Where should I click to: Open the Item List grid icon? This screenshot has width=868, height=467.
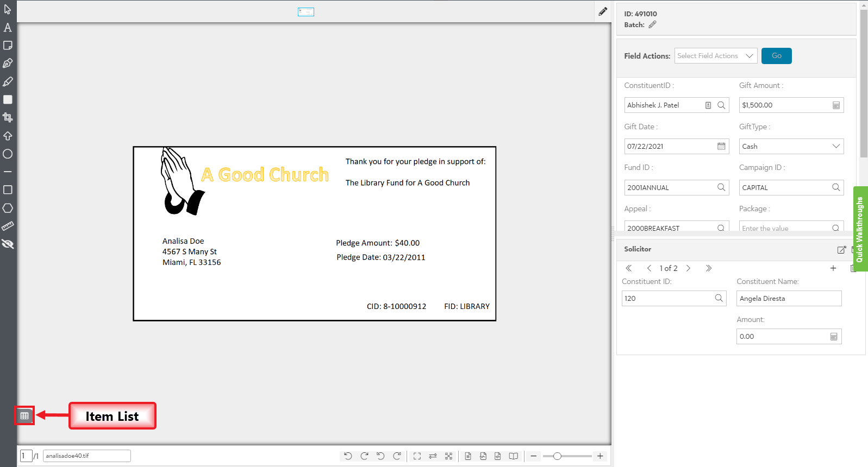tap(24, 416)
